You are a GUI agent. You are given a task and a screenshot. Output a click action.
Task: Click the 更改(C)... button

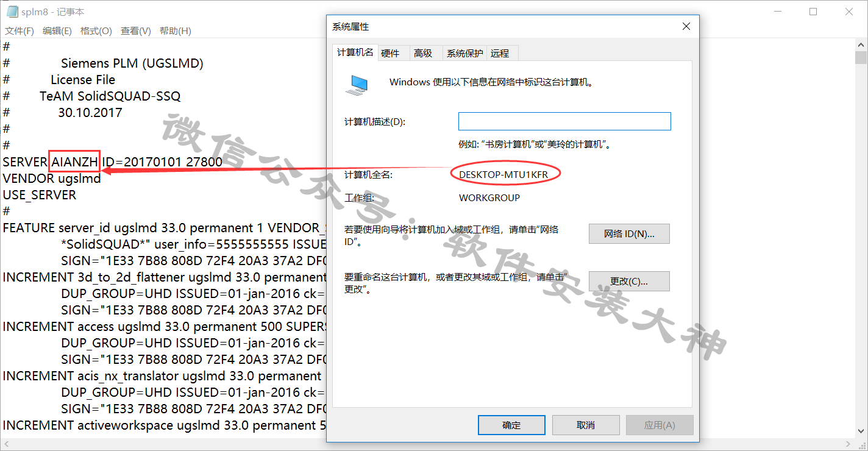coord(629,282)
